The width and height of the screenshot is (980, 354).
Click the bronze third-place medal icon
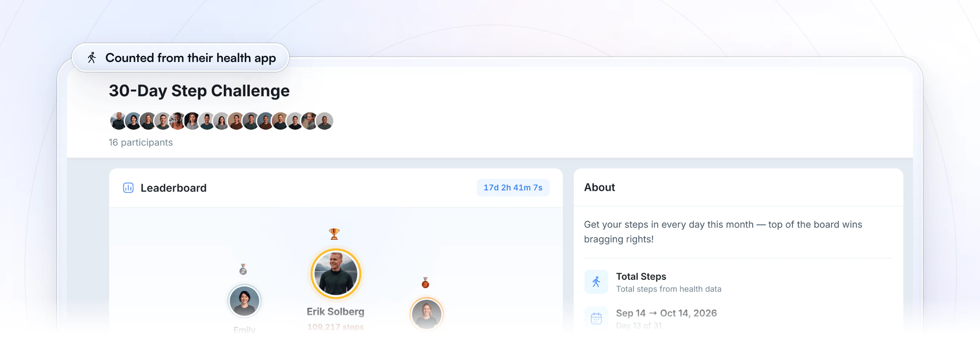pos(425,283)
